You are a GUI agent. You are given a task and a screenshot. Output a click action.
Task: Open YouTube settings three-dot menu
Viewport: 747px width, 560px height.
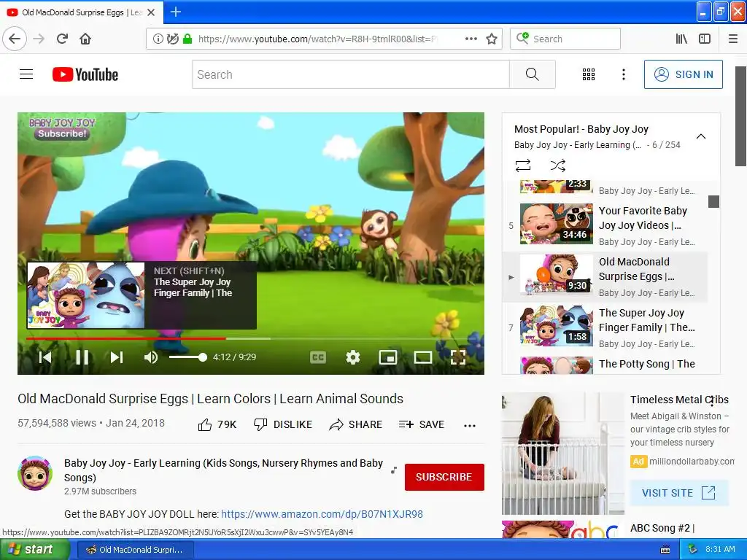click(623, 74)
